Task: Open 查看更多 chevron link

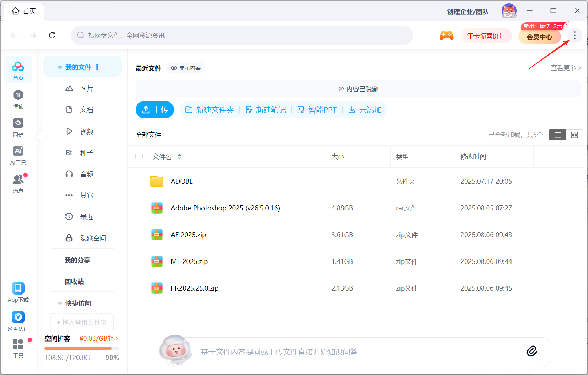Action: click(x=566, y=68)
